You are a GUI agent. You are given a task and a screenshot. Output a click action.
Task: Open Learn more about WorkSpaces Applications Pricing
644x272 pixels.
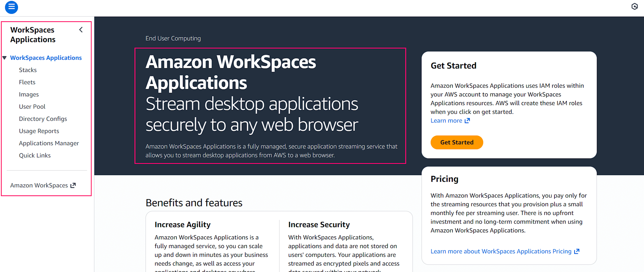[501, 251]
